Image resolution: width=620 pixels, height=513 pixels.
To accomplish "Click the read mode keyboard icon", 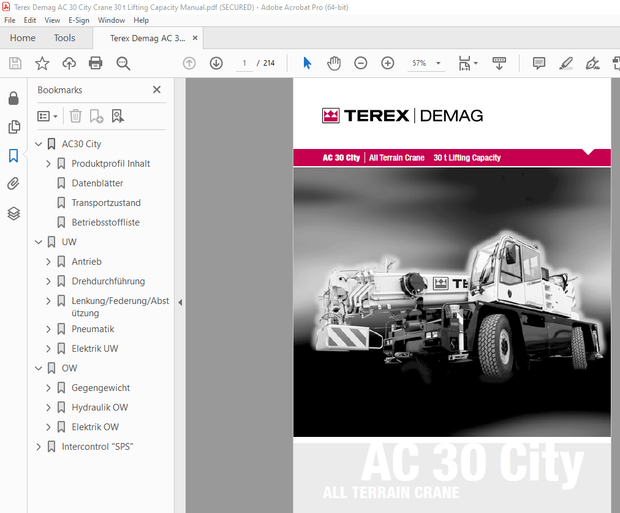I will point(499,63).
